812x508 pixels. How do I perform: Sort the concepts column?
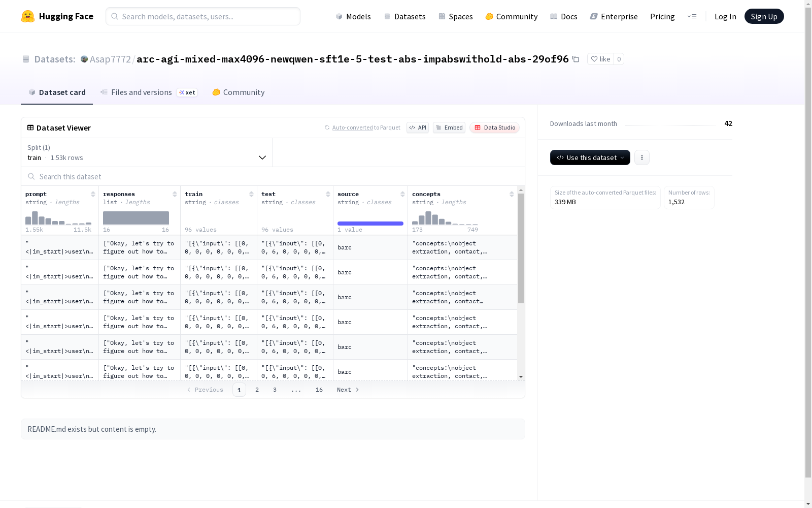pos(512,194)
